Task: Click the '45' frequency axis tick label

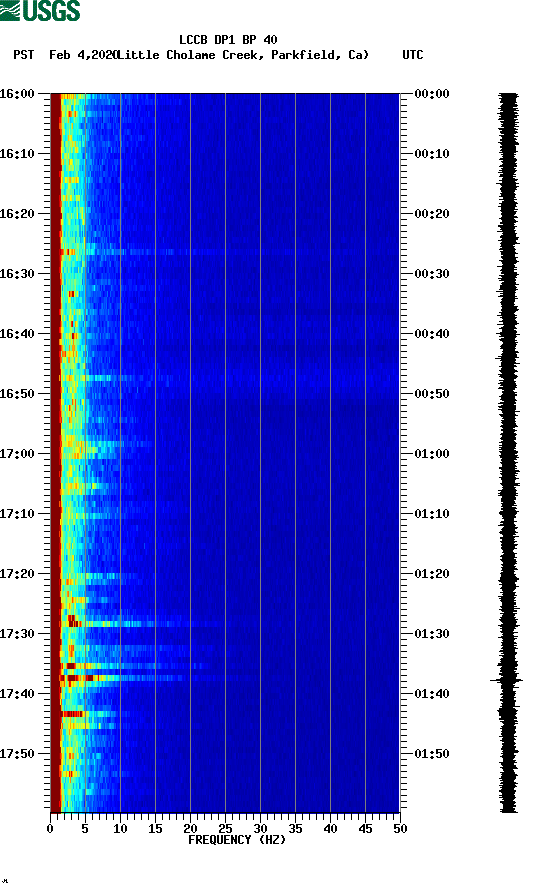Action: [x=365, y=829]
